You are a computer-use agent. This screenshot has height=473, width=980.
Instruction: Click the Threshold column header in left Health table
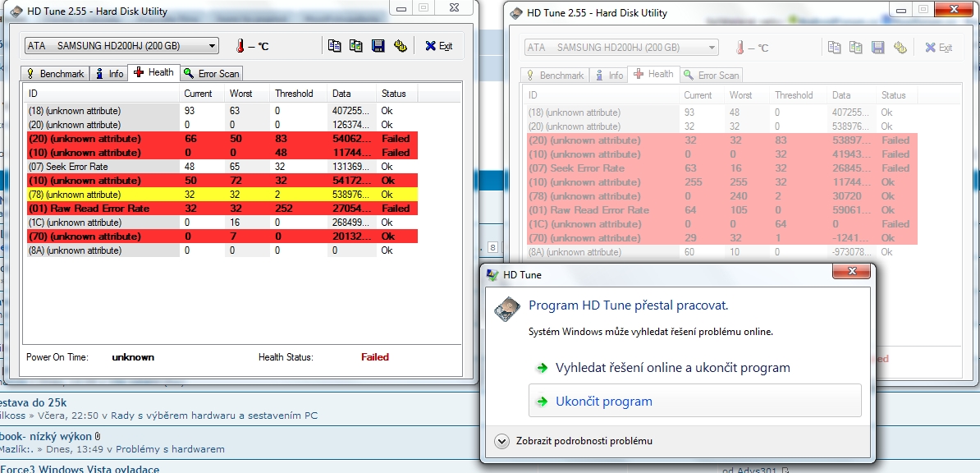click(299, 94)
